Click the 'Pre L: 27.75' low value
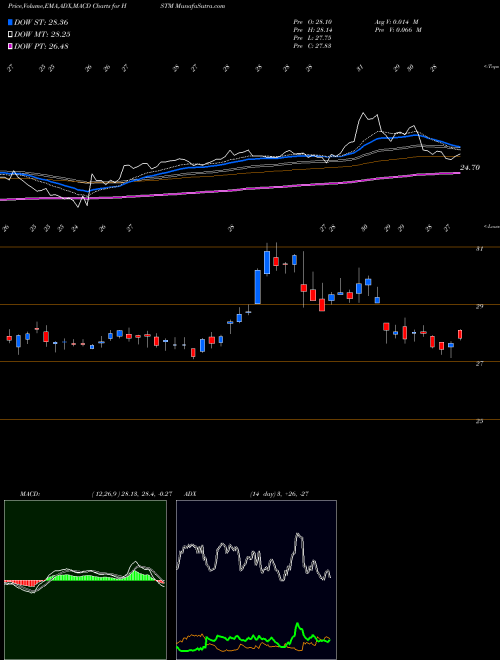Image resolution: width=500 pixels, height=660 pixels. pos(312,38)
